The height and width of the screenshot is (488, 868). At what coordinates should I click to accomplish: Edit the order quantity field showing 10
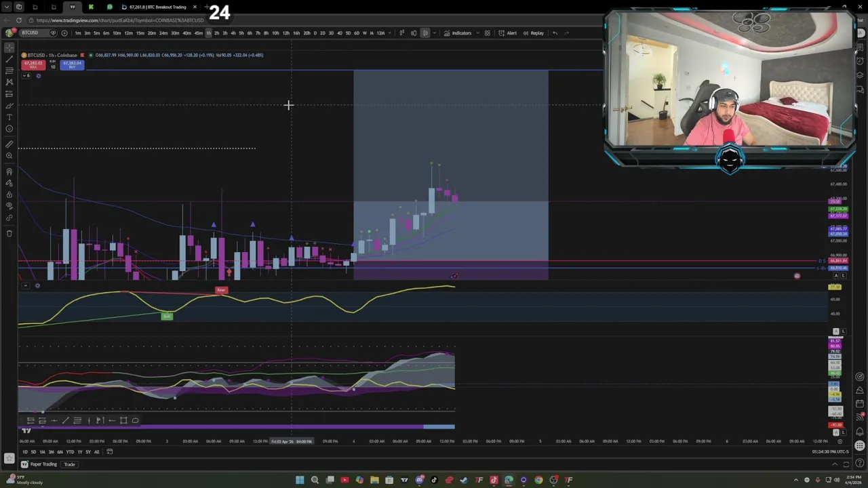[53, 66]
